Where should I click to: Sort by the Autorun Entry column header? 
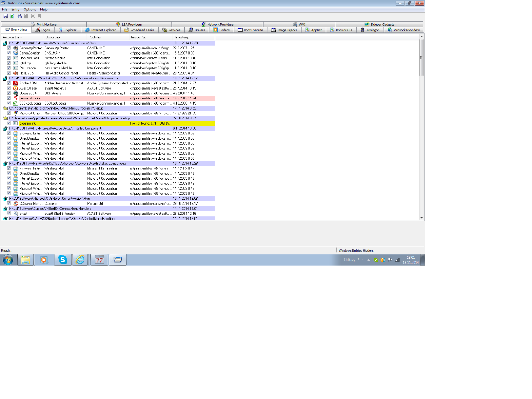(x=23, y=37)
